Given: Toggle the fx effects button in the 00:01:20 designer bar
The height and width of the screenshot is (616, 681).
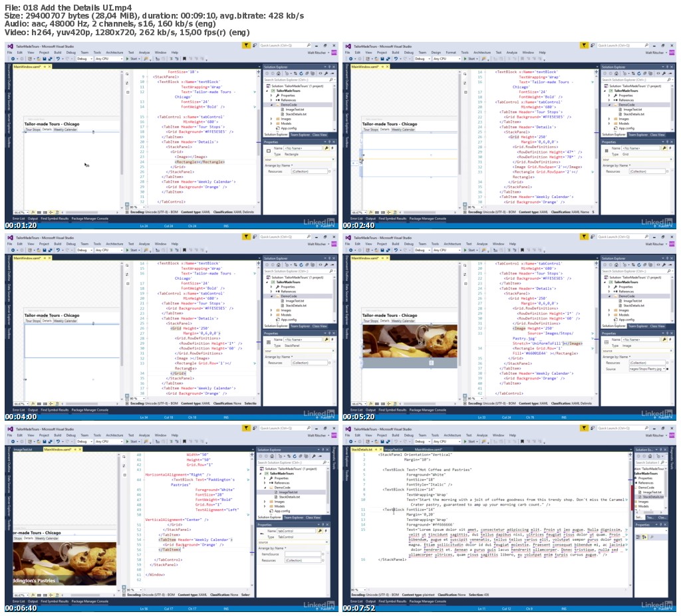Looking at the screenshot, I should pos(33,212).
